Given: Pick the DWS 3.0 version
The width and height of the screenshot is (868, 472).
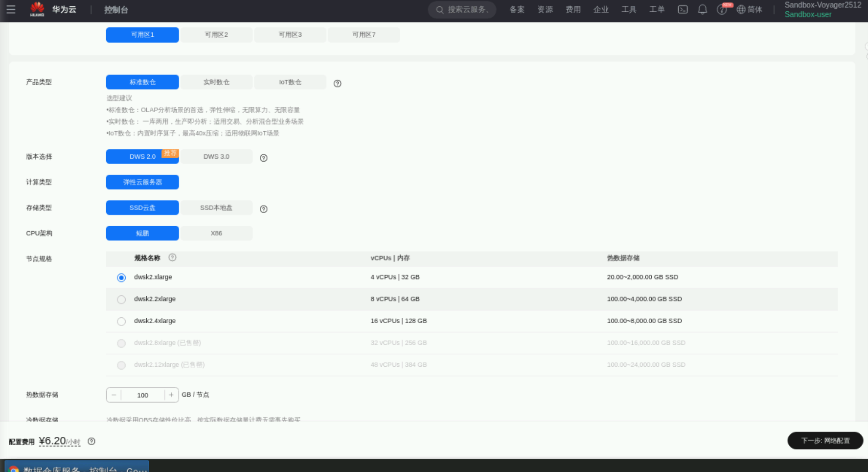Looking at the screenshot, I should pyautogui.click(x=216, y=157).
